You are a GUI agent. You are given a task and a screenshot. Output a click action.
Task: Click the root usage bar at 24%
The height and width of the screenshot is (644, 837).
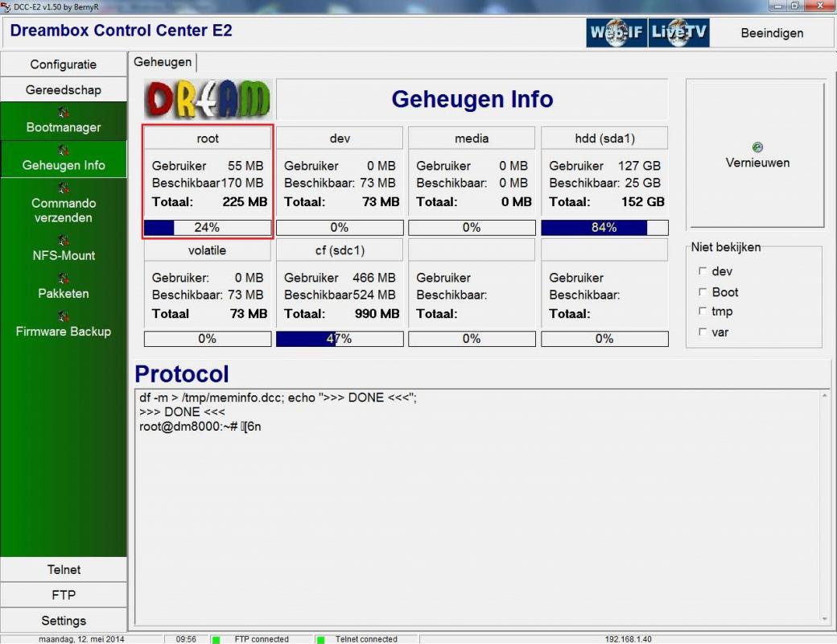click(x=208, y=228)
